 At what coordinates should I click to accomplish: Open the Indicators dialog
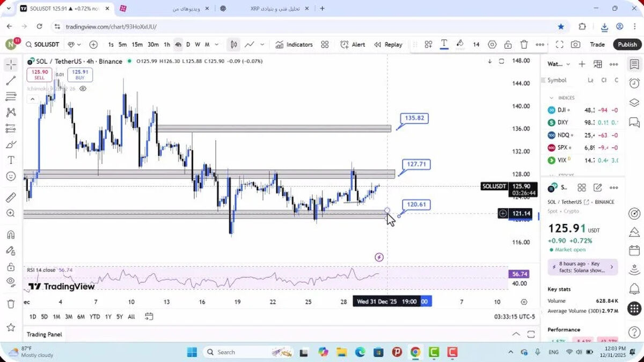click(294, 45)
